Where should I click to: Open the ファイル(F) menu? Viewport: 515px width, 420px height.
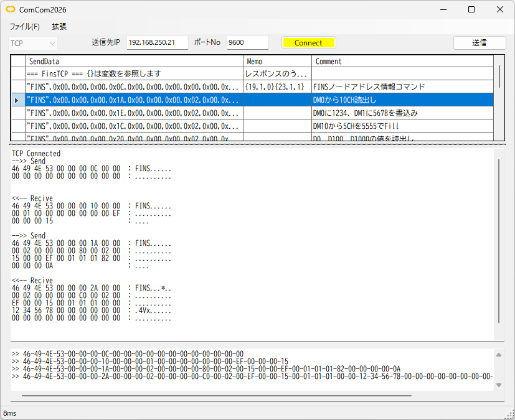pos(25,27)
